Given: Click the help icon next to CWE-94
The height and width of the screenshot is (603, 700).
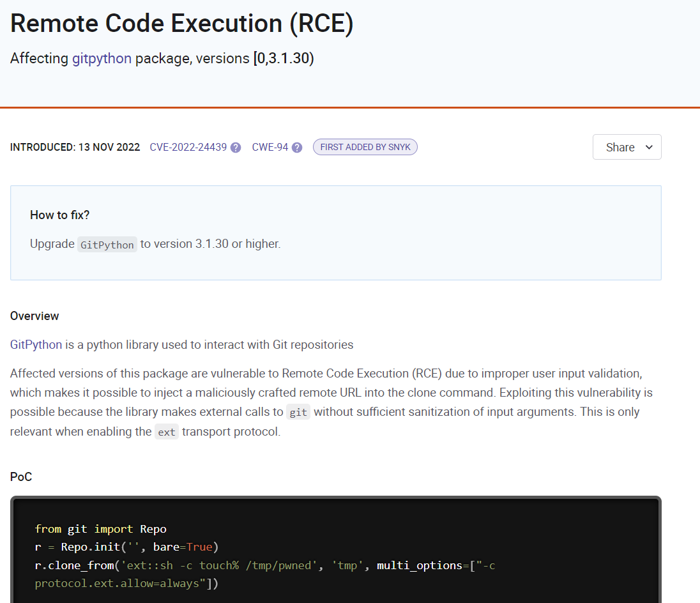Looking at the screenshot, I should [x=297, y=148].
